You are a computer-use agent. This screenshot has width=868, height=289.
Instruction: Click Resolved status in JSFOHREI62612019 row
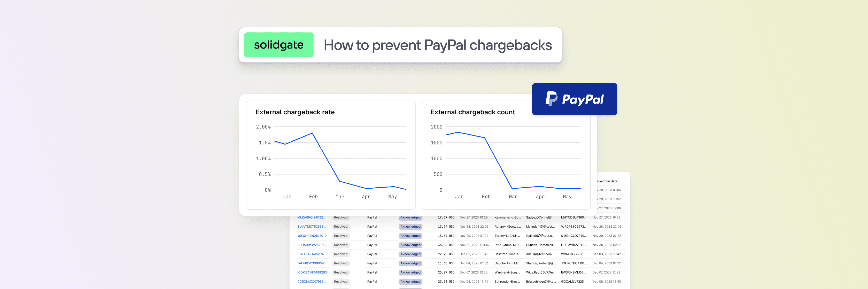341,236
